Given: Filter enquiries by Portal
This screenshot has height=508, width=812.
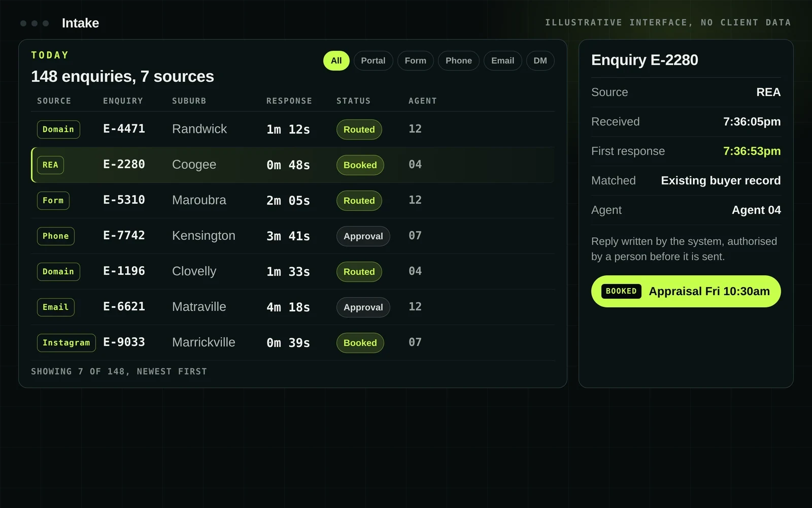Looking at the screenshot, I should 373,60.
